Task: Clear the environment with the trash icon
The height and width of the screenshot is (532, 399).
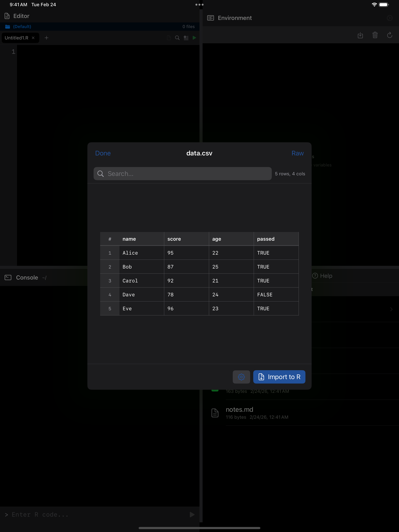Action: tap(375, 35)
